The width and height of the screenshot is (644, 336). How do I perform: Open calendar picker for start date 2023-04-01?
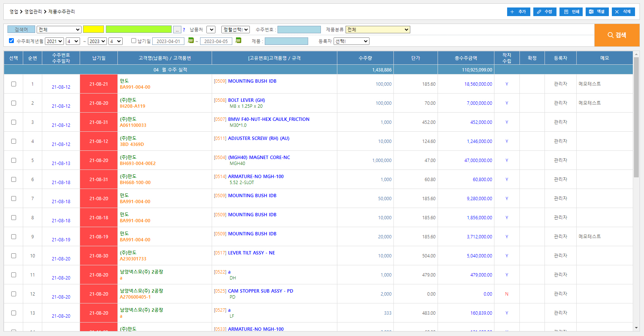click(191, 40)
